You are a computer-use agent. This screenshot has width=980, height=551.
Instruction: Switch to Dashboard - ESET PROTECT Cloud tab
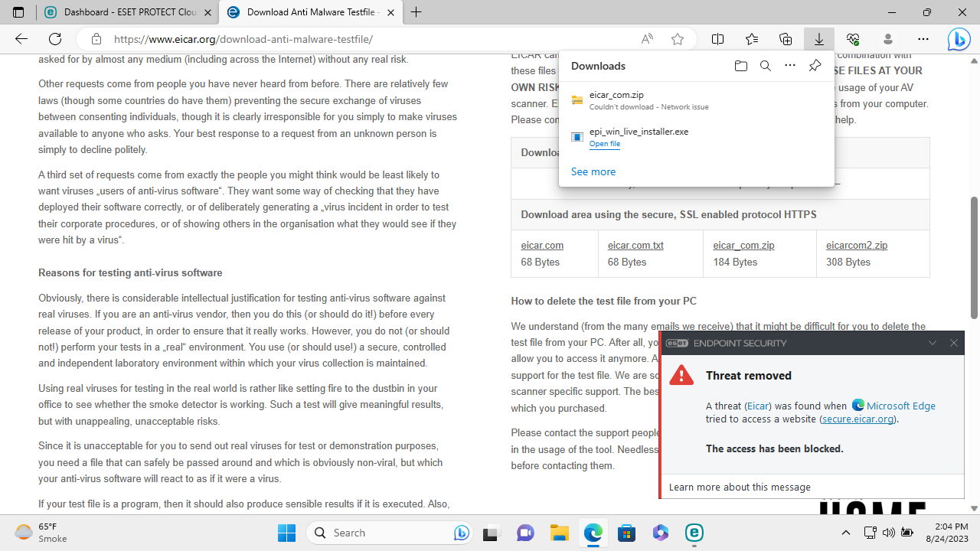click(x=127, y=12)
